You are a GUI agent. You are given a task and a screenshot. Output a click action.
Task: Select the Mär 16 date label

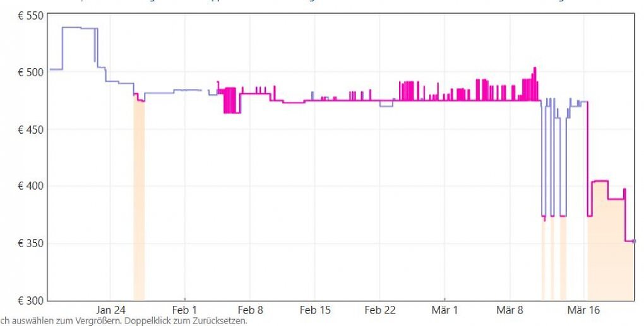(583, 310)
